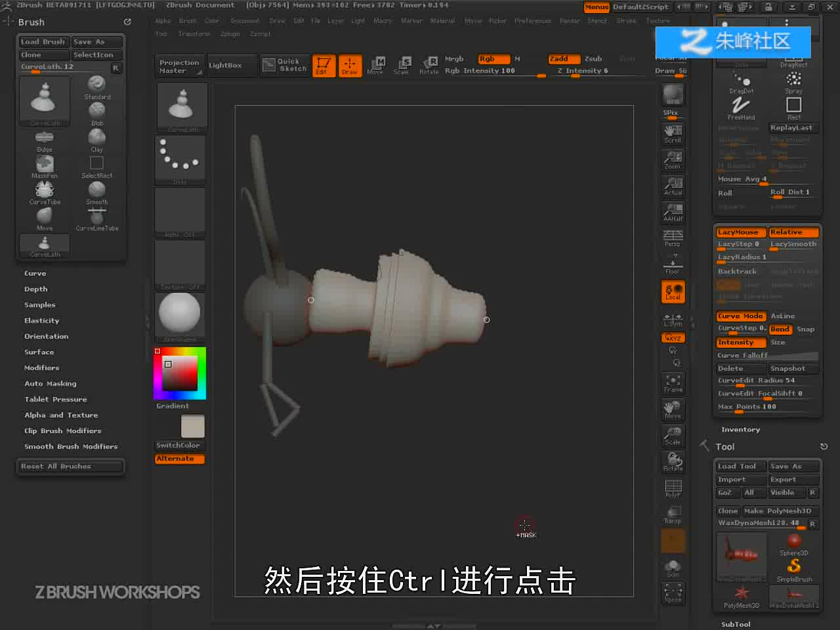
Task: Open the Persp perspective icon
Action: tap(673, 238)
